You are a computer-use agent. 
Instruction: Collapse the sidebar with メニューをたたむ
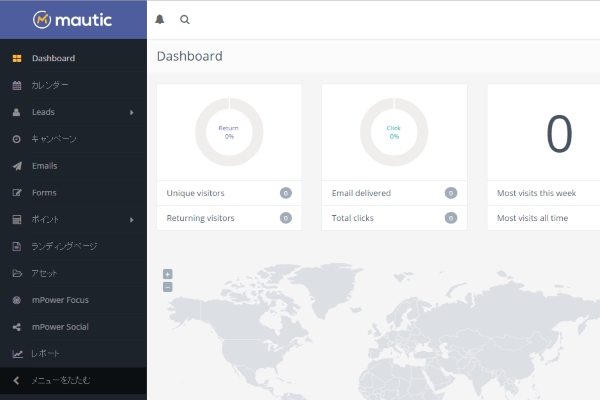(x=60, y=381)
